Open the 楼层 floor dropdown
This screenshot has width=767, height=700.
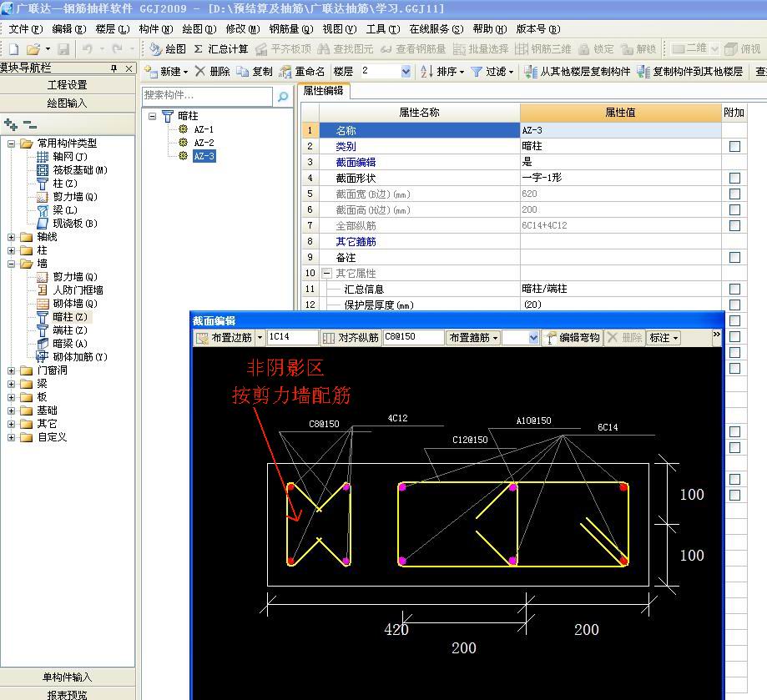pos(406,72)
